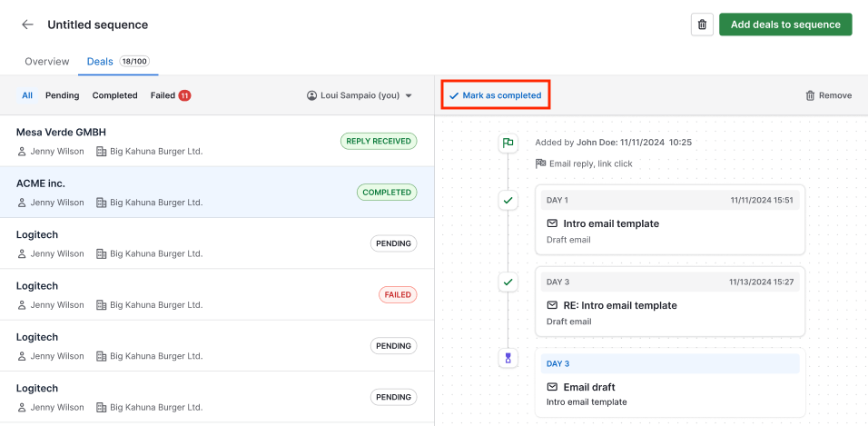Click the trash delete sequence icon

click(702, 25)
